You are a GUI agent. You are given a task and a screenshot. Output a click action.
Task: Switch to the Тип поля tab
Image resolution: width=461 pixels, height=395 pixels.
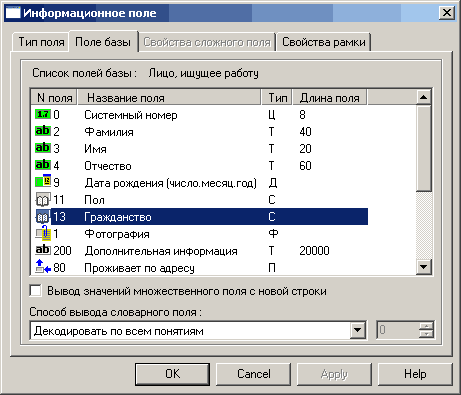coord(41,42)
